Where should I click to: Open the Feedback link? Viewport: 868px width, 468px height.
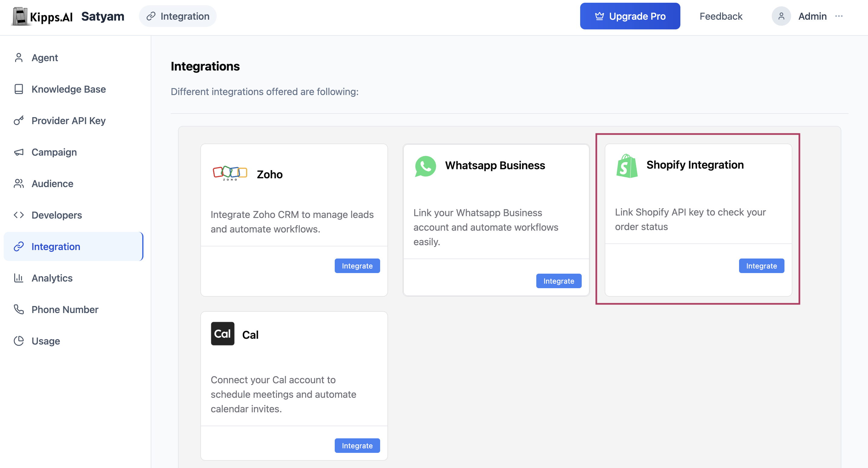(x=721, y=16)
